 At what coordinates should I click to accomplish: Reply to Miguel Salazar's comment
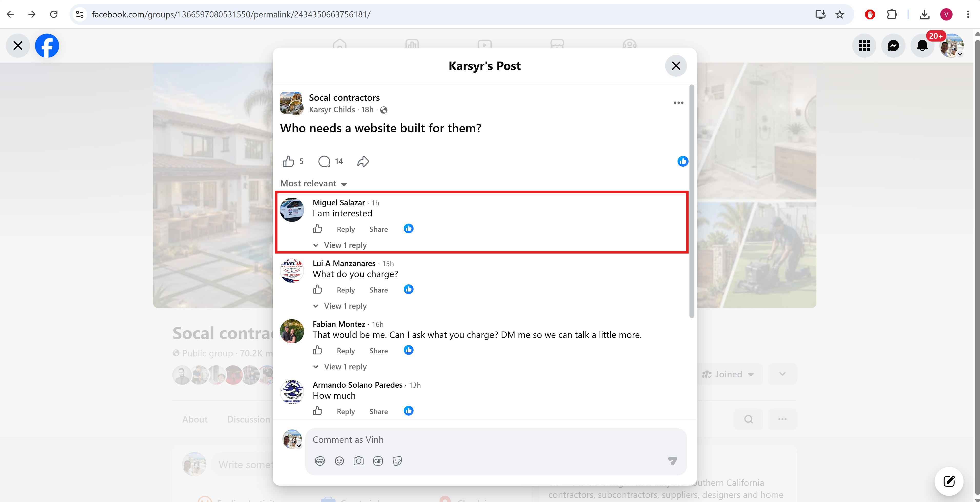(x=345, y=229)
